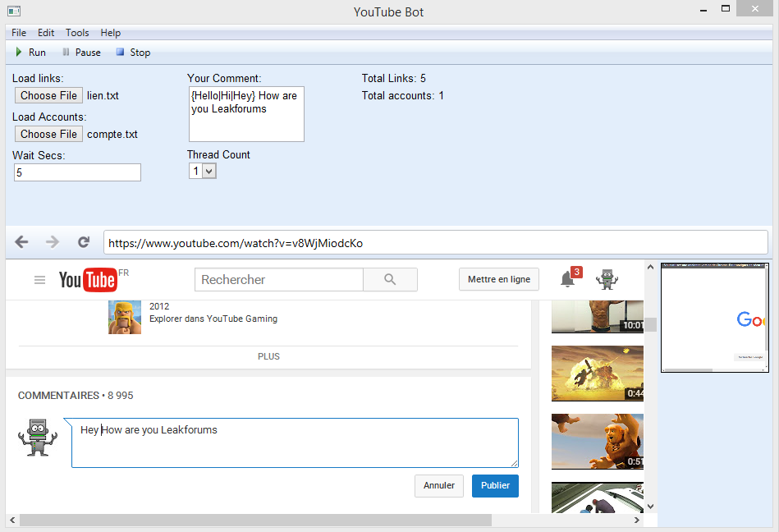Choose File for Load Accounts

click(48, 134)
